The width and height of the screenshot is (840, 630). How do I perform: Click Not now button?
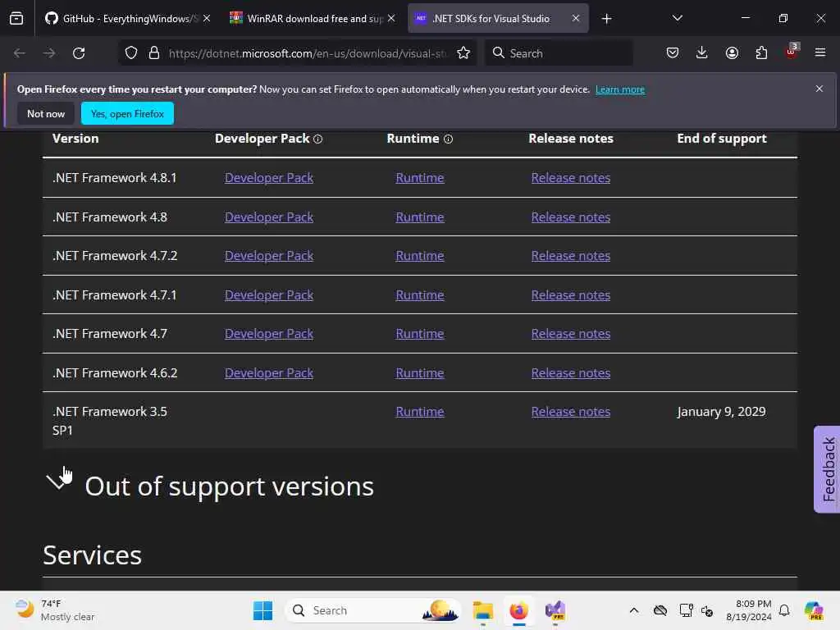coord(46,113)
